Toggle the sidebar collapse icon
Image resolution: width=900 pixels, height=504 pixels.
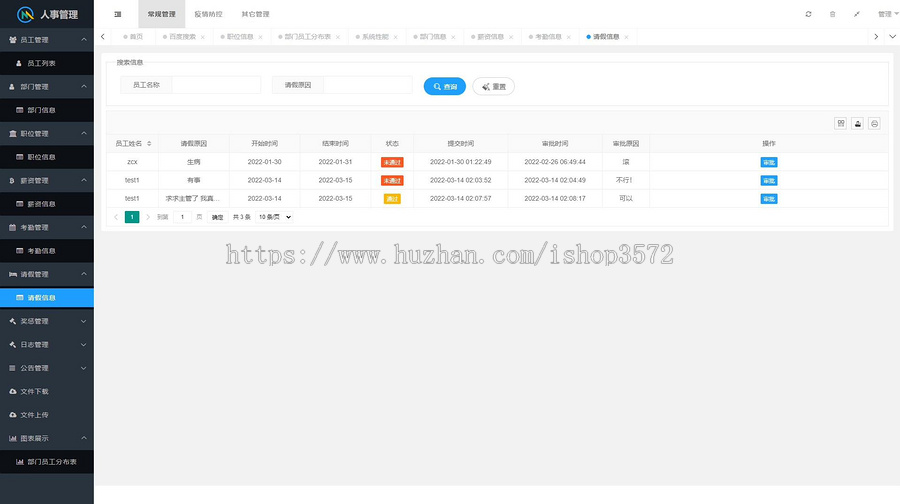point(118,14)
